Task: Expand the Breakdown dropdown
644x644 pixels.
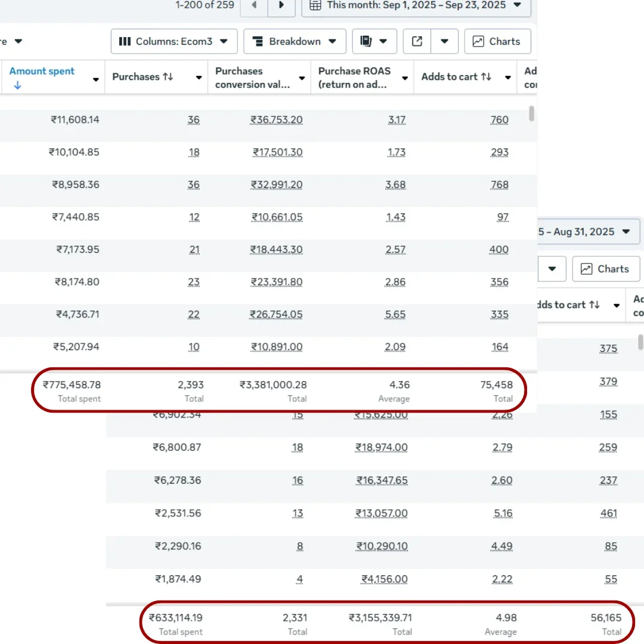Action: 295,42
